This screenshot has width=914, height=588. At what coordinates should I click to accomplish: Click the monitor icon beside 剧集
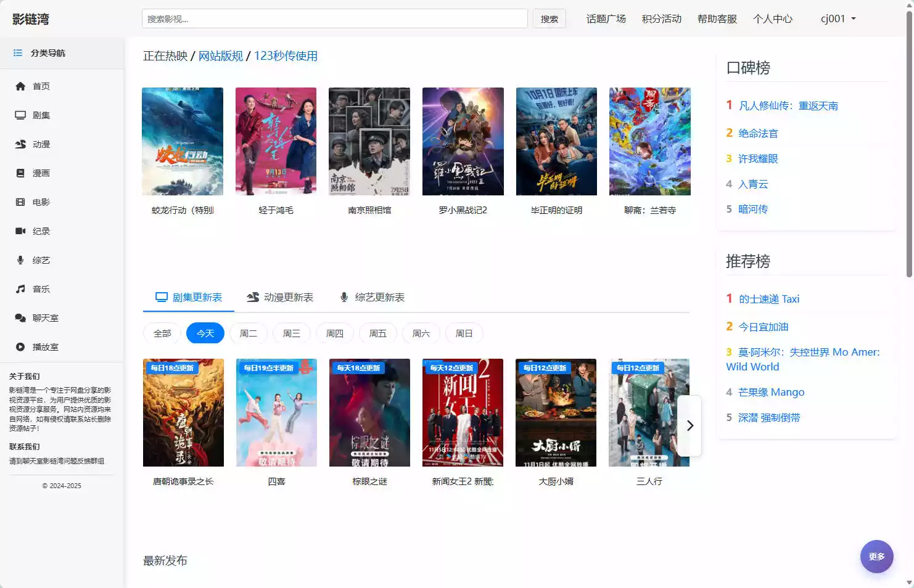pyautogui.click(x=20, y=115)
